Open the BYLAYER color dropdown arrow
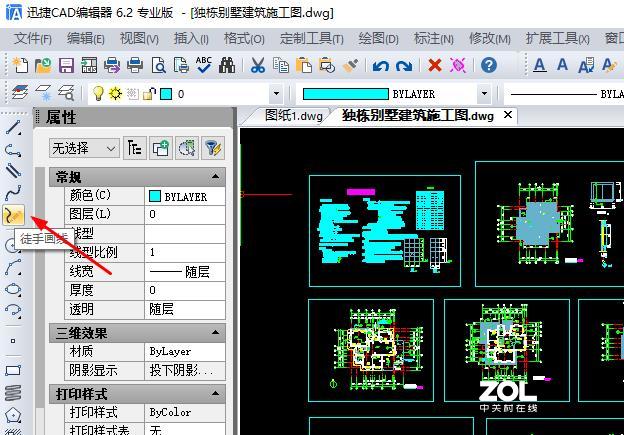 click(x=484, y=94)
